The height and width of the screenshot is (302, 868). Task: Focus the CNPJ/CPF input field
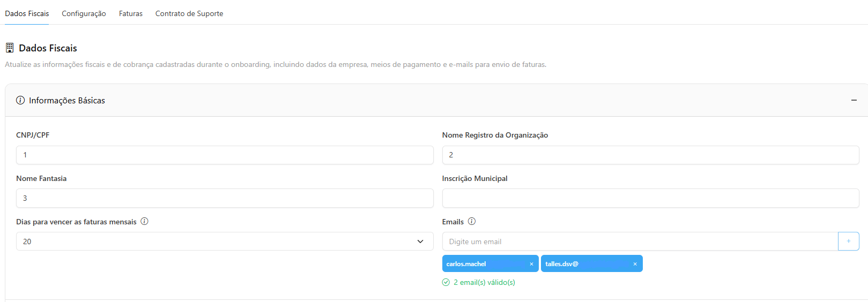pos(224,155)
